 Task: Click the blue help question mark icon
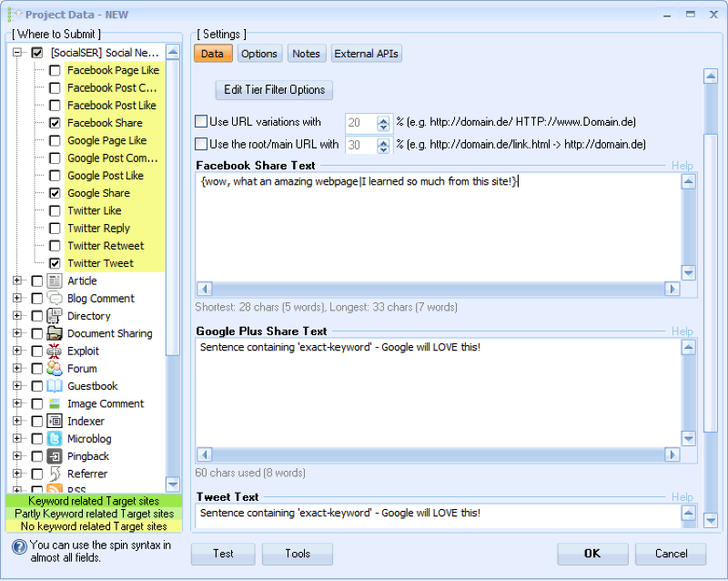pyautogui.click(x=19, y=547)
